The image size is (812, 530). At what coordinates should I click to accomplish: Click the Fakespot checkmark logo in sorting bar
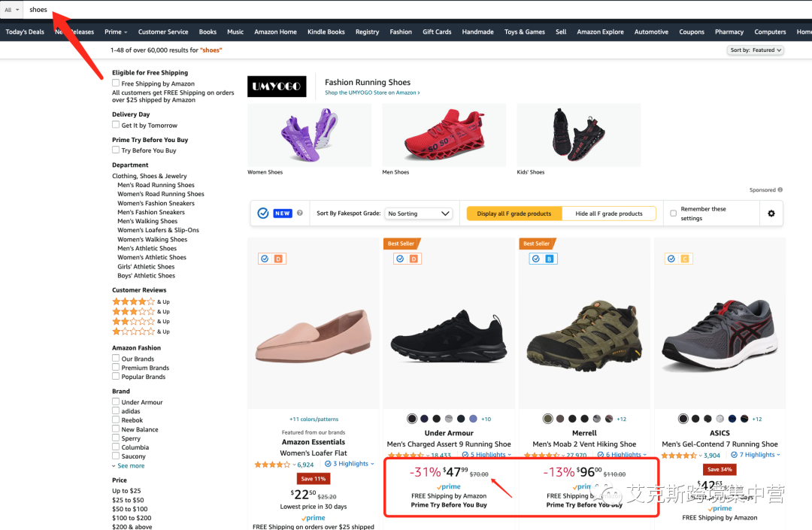[x=263, y=214]
